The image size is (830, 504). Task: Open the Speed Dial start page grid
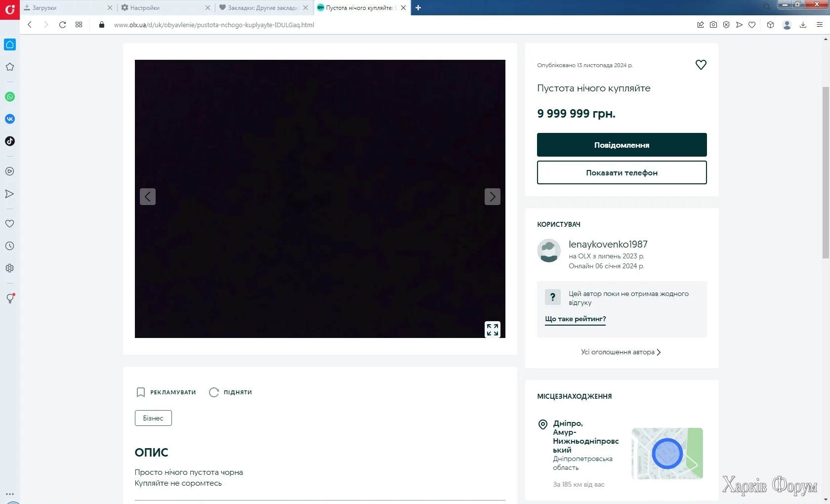coord(79,25)
